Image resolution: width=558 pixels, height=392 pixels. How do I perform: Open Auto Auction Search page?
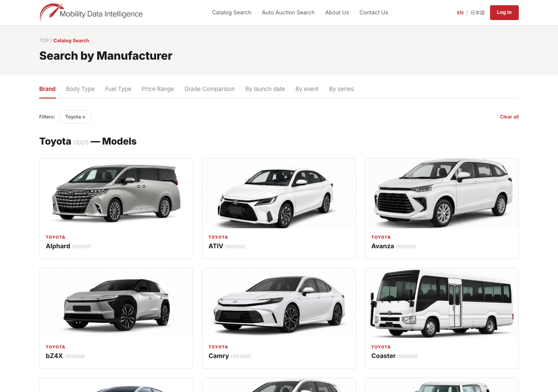click(x=288, y=13)
